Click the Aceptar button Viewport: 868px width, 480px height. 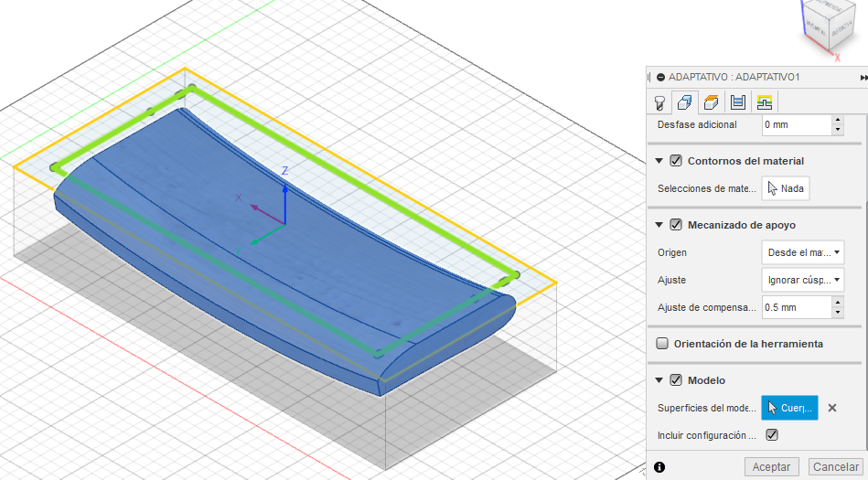(x=772, y=467)
